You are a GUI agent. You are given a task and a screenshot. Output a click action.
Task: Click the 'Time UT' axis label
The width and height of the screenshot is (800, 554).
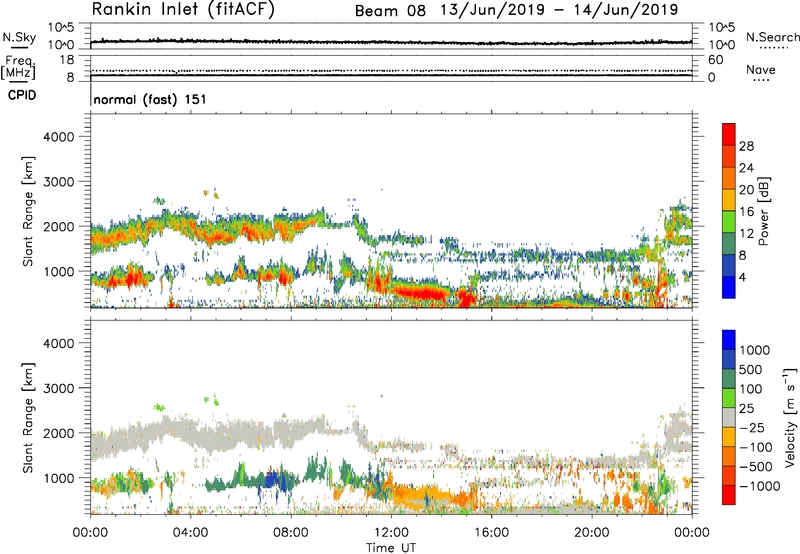tap(391, 548)
